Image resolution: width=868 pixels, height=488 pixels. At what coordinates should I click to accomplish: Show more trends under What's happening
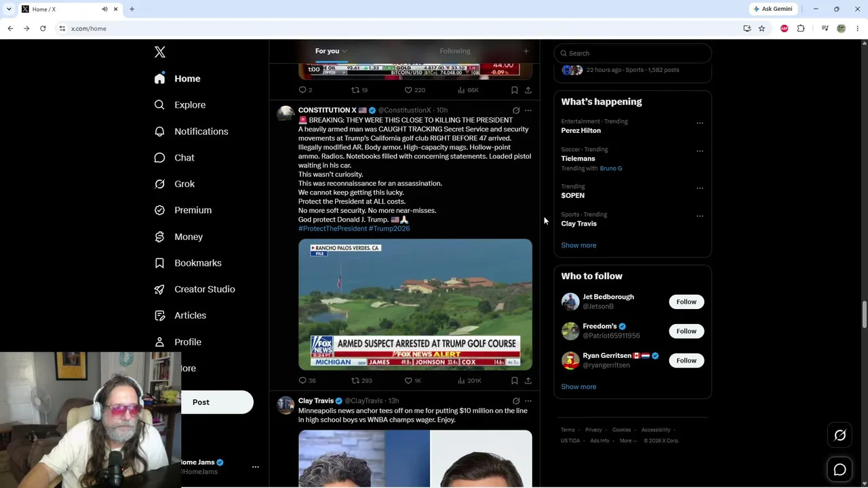pos(578,245)
